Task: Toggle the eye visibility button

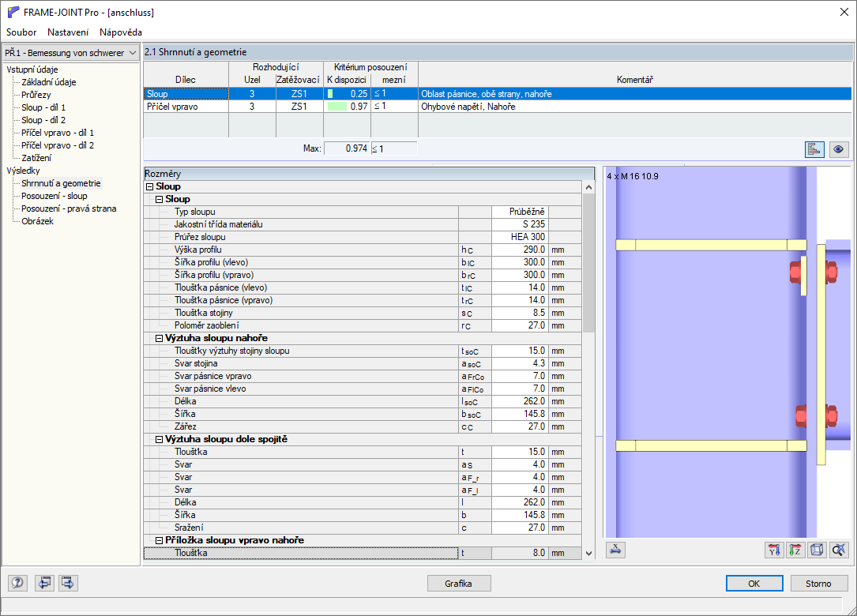Action: [x=838, y=149]
